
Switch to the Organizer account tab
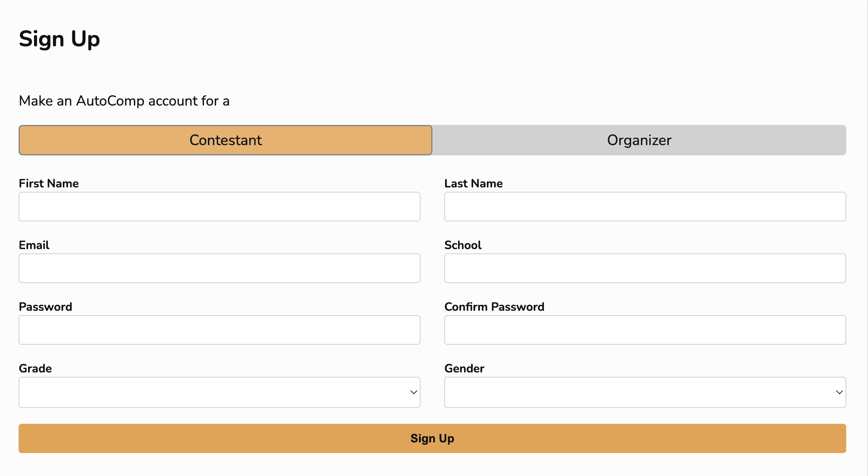639,140
